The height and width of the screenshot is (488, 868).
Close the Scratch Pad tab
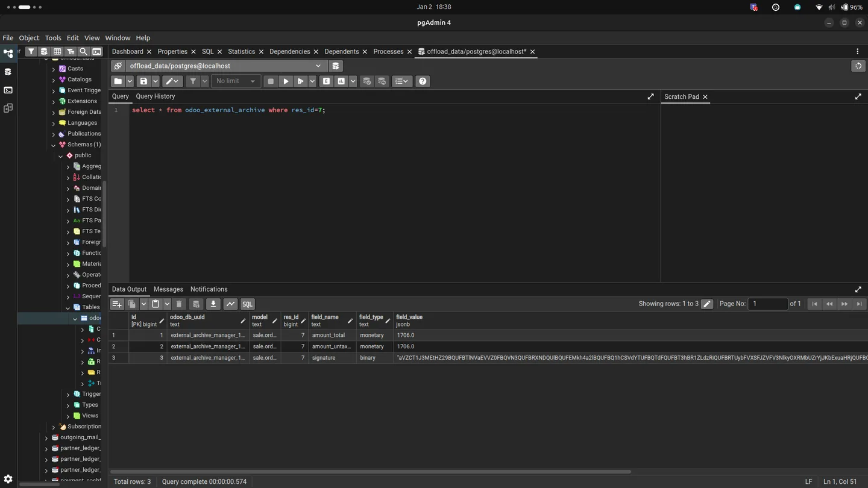[705, 97]
